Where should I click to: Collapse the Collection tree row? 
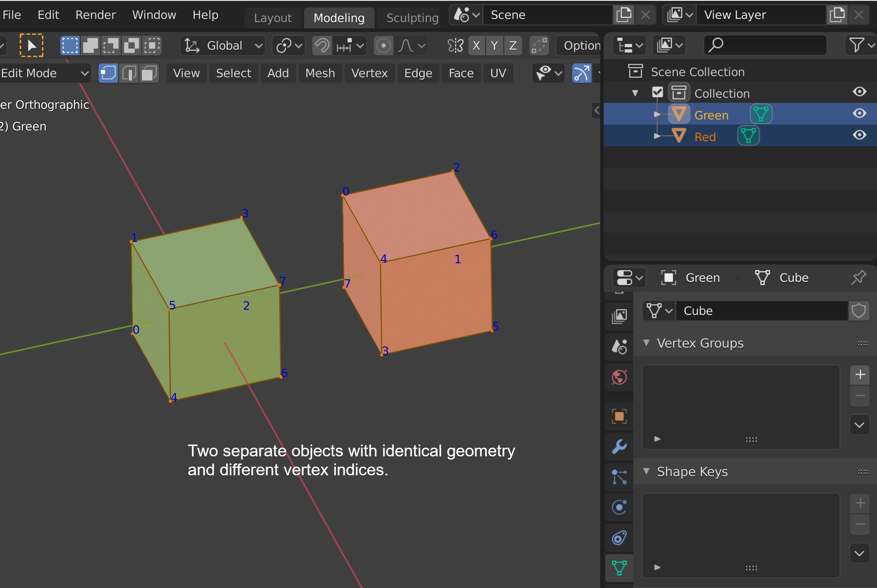(635, 93)
